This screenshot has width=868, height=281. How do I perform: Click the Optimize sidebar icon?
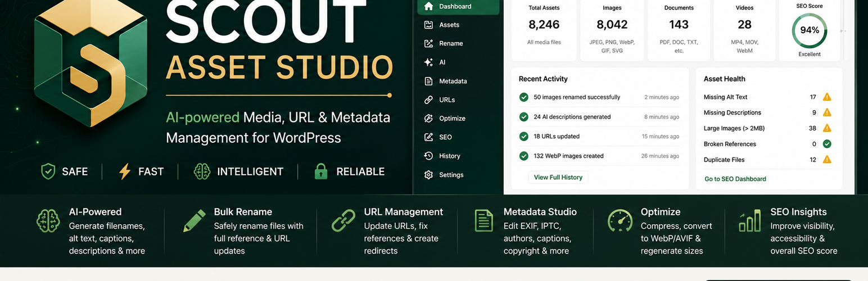429,118
